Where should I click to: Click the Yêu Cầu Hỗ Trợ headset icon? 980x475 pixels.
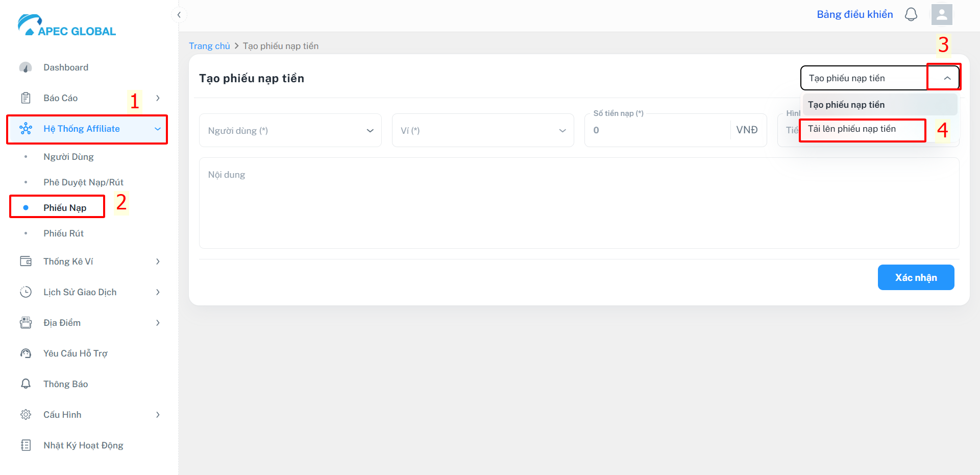26,353
